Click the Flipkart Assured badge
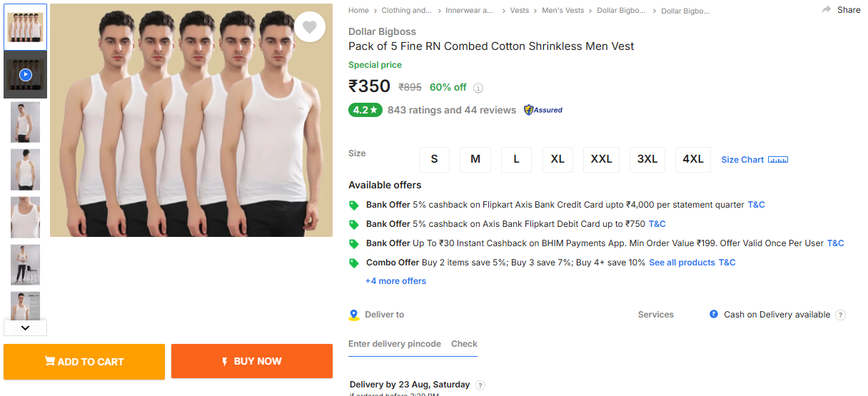The height and width of the screenshot is (396, 868). tap(543, 110)
